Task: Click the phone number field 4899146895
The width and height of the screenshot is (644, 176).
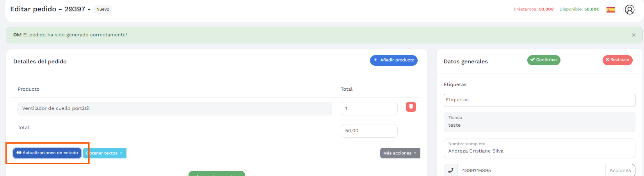Action: coord(531,171)
